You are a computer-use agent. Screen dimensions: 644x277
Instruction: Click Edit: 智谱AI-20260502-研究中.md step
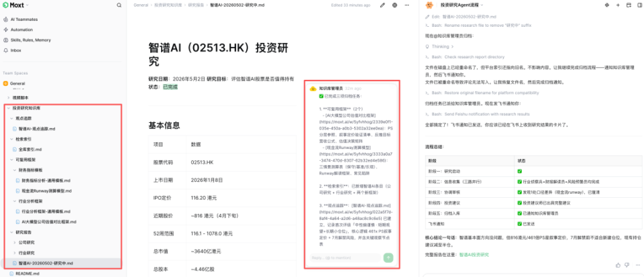tap(461, 17)
